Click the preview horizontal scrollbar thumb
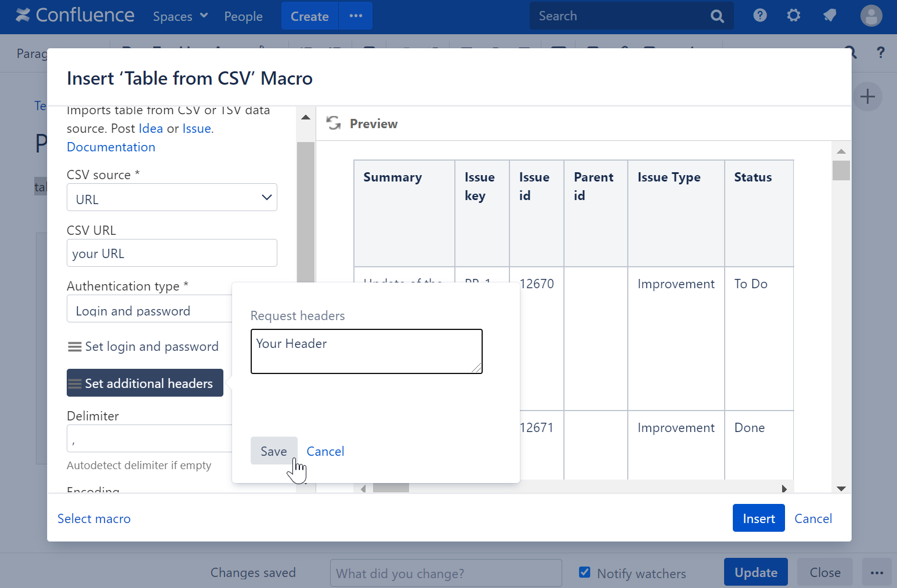The image size is (897, 588). (x=390, y=488)
